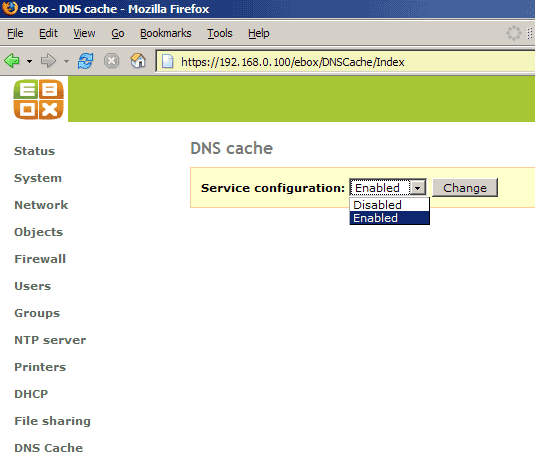Screen dimensions: 535x461
Task: Open the Go menu
Action: click(x=118, y=33)
